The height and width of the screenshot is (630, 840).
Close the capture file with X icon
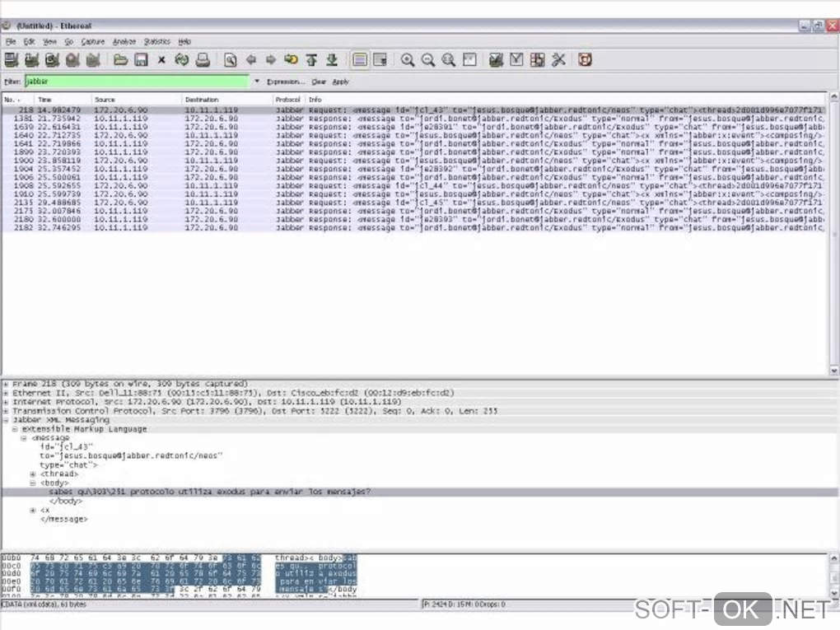click(x=161, y=60)
